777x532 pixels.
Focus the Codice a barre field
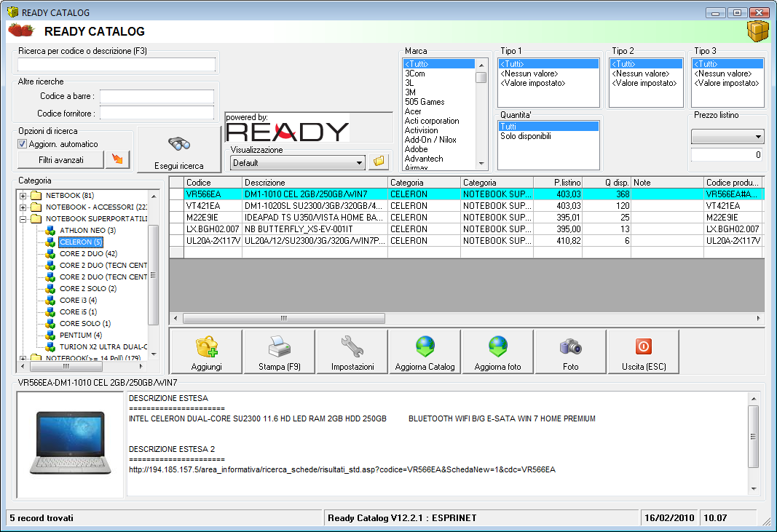click(157, 96)
